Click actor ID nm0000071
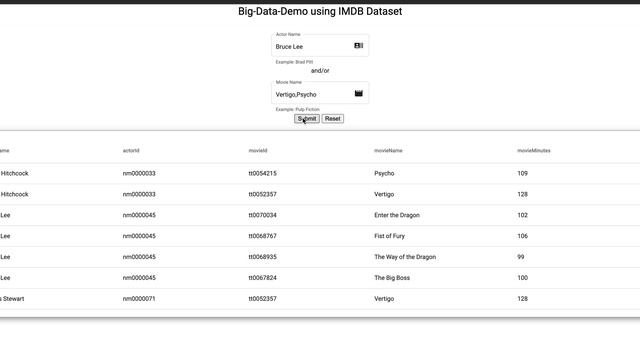 [139, 299]
